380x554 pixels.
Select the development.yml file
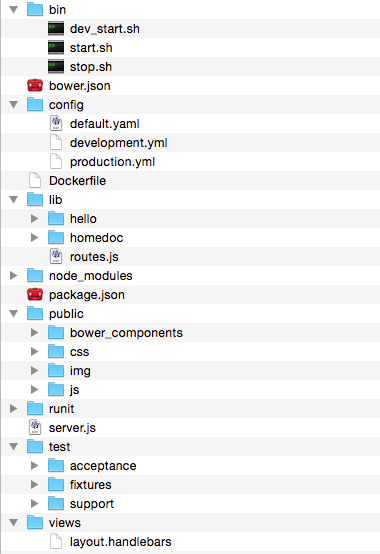191,143
